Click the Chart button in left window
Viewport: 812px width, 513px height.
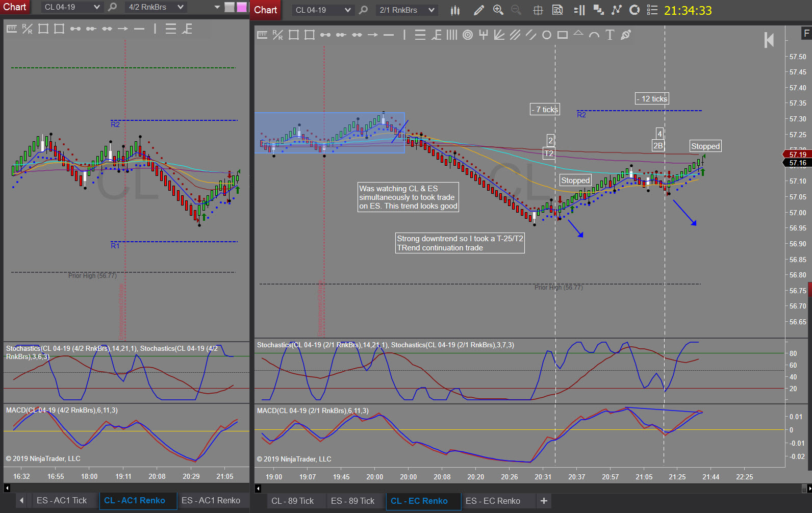click(x=15, y=7)
